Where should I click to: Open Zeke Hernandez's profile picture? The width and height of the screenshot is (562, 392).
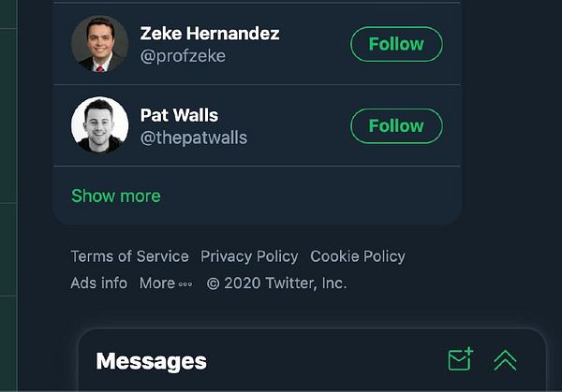pos(99,44)
